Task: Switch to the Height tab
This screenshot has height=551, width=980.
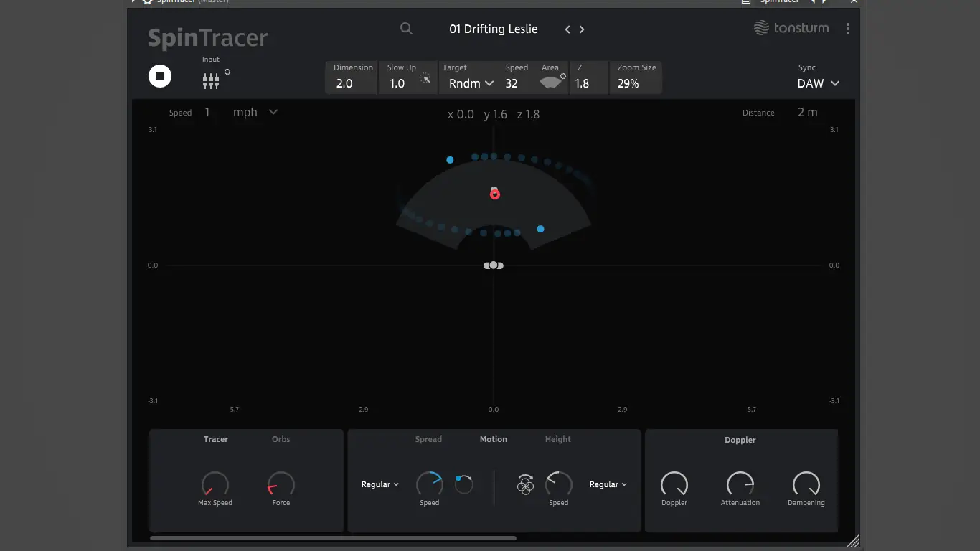Action: (557, 439)
